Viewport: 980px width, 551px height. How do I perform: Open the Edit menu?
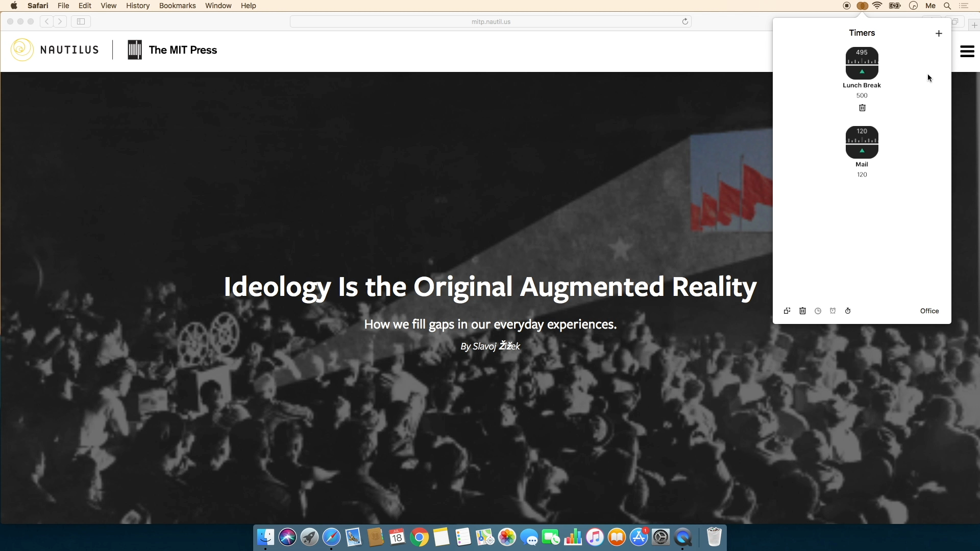[85, 6]
